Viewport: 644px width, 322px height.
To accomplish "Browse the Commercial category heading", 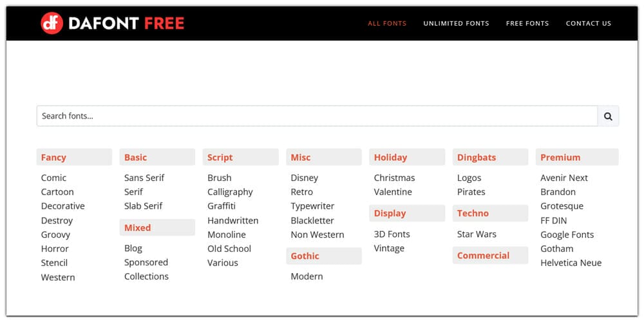I will point(483,256).
